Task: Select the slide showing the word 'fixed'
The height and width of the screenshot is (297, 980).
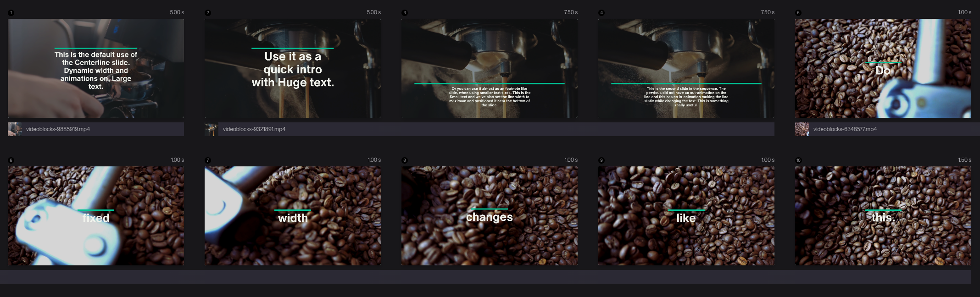Action: pyautogui.click(x=96, y=216)
